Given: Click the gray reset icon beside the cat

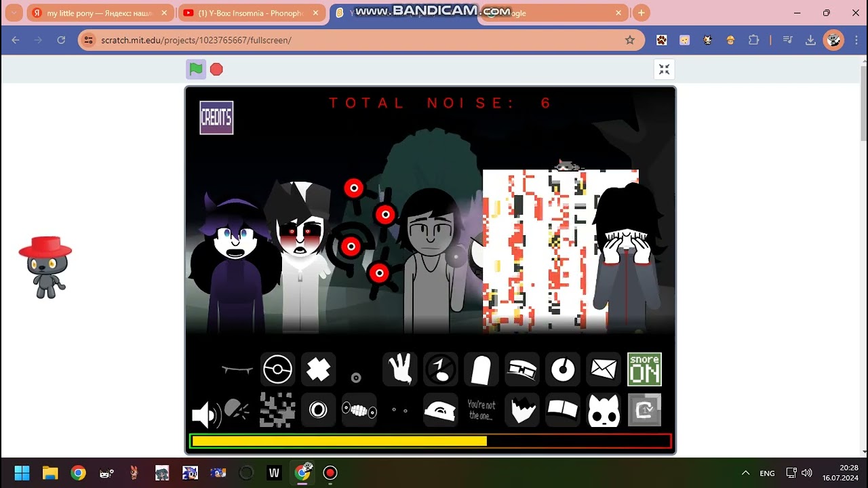Looking at the screenshot, I should [x=644, y=410].
